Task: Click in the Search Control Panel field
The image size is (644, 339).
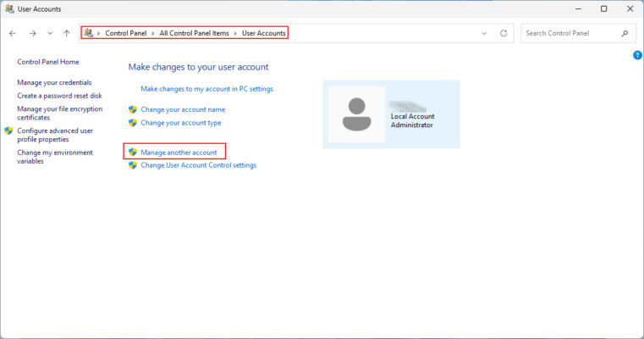Action: pyautogui.click(x=571, y=33)
